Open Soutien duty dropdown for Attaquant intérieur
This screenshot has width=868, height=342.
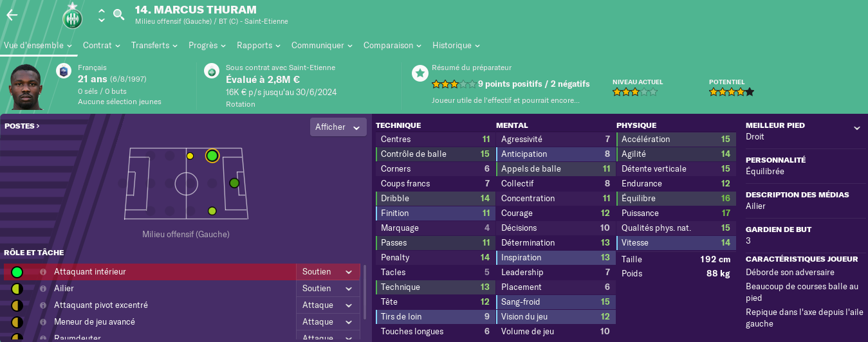[328, 272]
